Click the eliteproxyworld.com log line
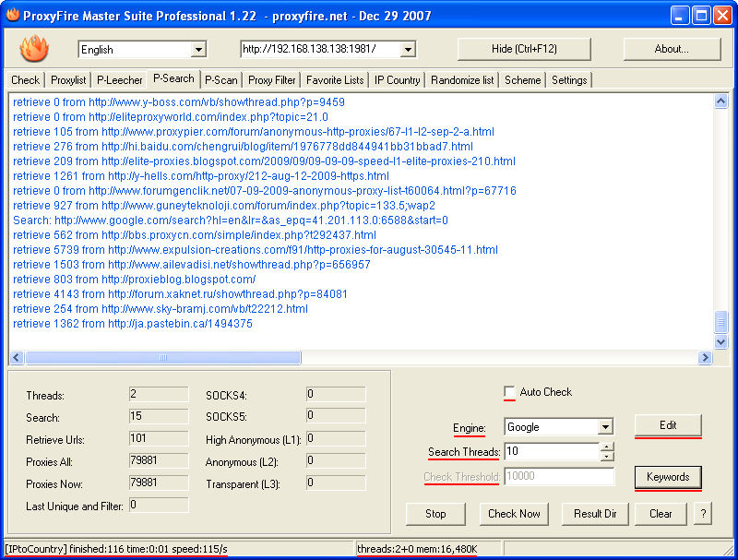 coord(171,117)
